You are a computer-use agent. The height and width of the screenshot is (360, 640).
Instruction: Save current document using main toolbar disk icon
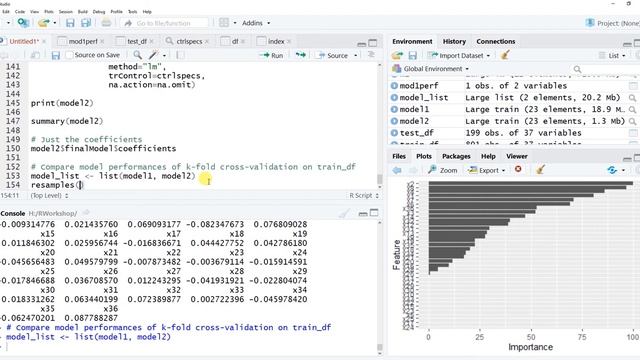coord(70,23)
